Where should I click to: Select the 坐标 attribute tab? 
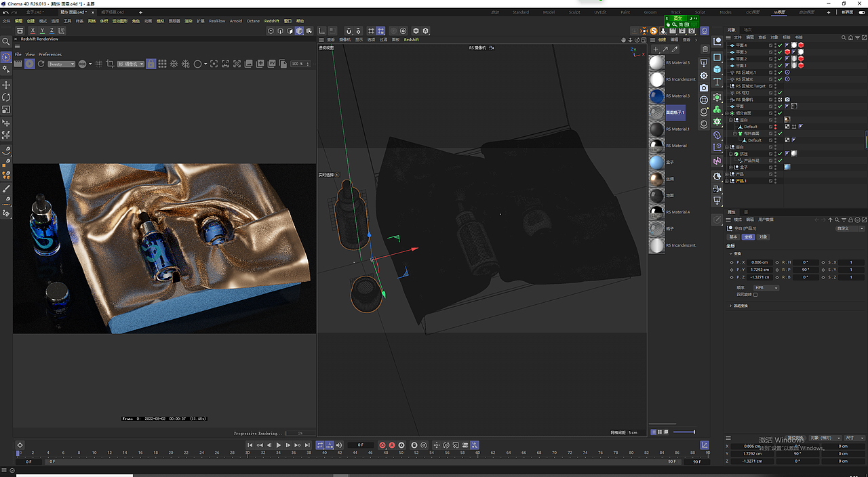748,237
